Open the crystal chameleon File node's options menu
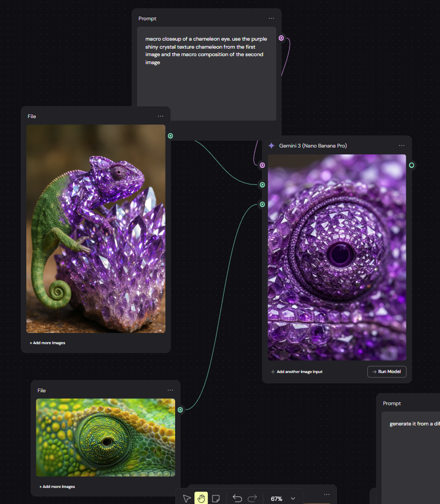The width and height of the screenshot is (440, 504). (x=161, y=116)
